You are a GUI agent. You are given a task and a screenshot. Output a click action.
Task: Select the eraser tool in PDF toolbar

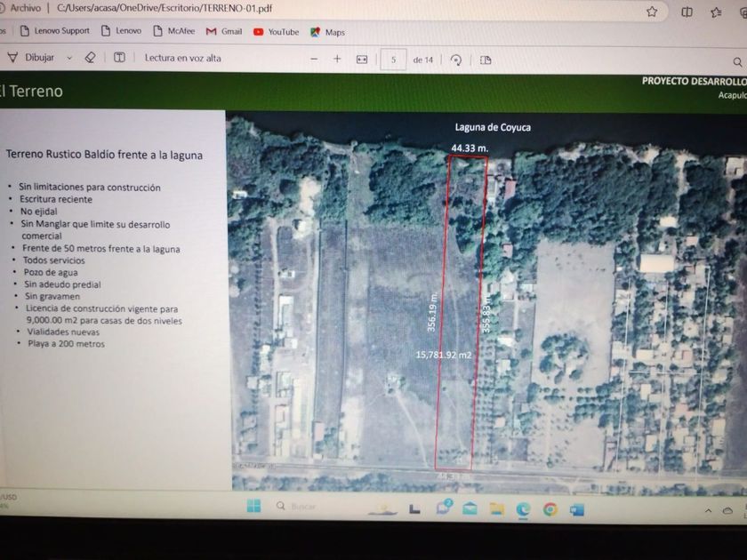90,58
